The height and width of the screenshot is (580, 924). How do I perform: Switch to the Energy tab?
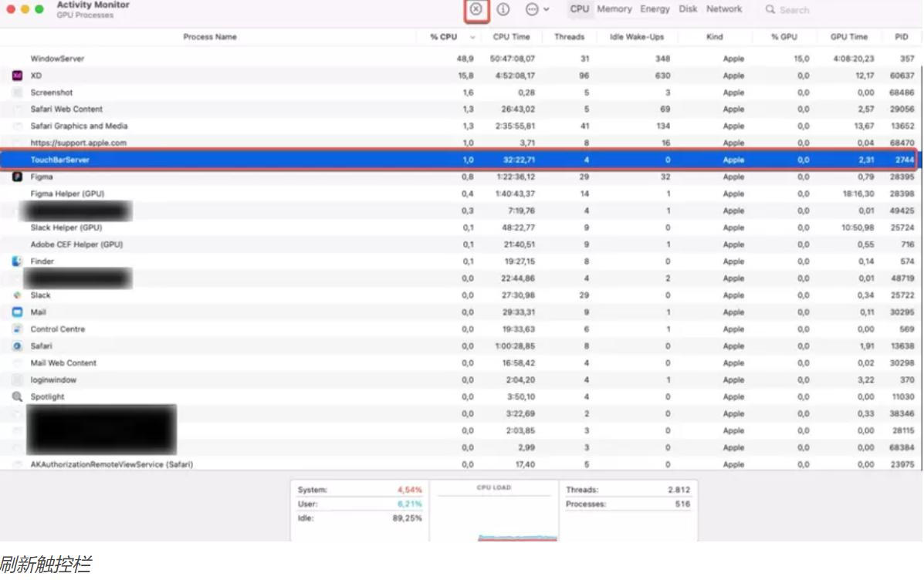655,9
